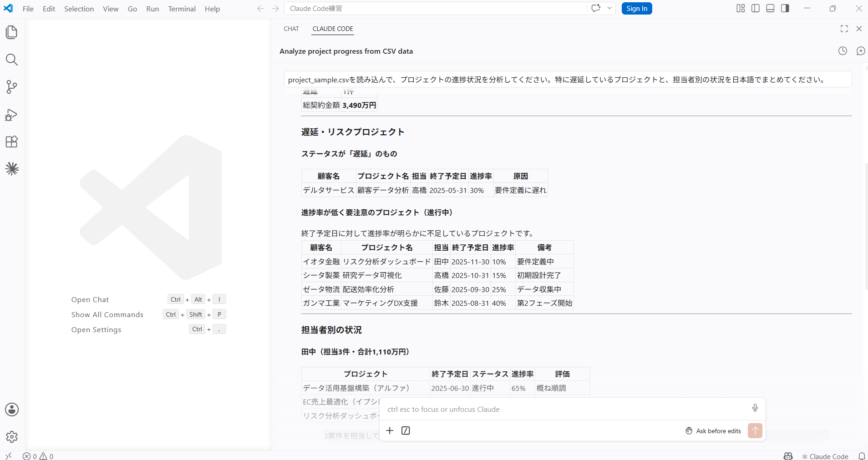
Task: Open remote window status bar icon
Action: tap(8, 456)
